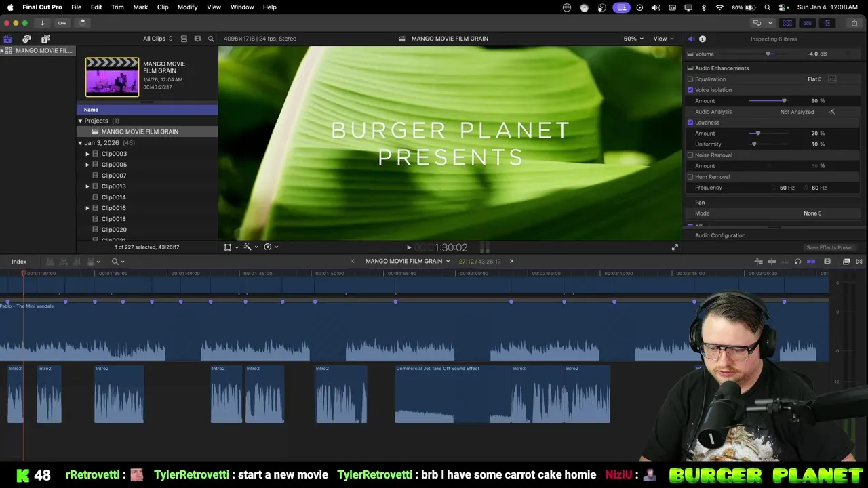The image size is (868, 488).
Task: Open the Transitions browser icon
Action: tap(859, 262)
